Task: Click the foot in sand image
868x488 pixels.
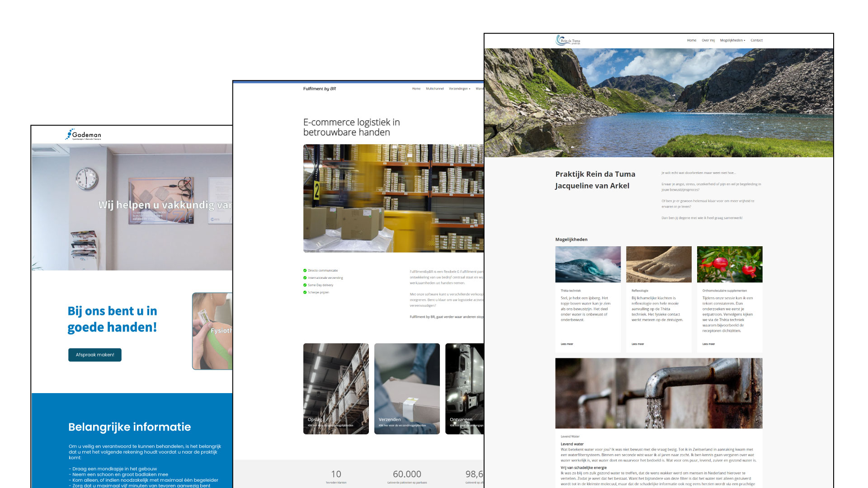Action: (659, 264)
